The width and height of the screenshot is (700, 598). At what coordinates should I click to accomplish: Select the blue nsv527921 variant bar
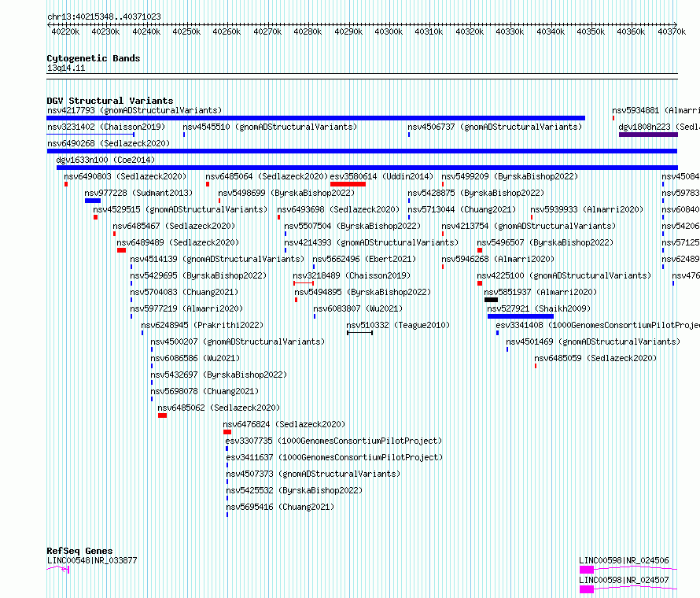[x=521, y=316]
